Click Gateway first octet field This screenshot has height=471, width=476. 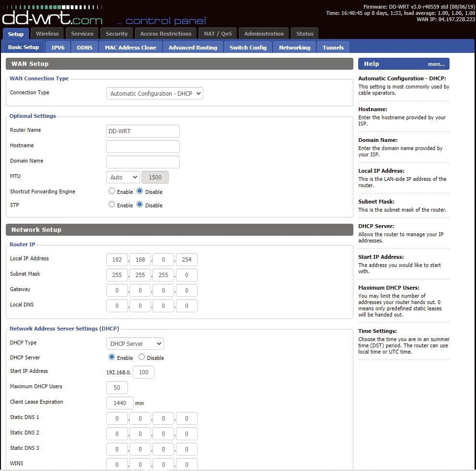pyautogui.click(x=117, y=291)
